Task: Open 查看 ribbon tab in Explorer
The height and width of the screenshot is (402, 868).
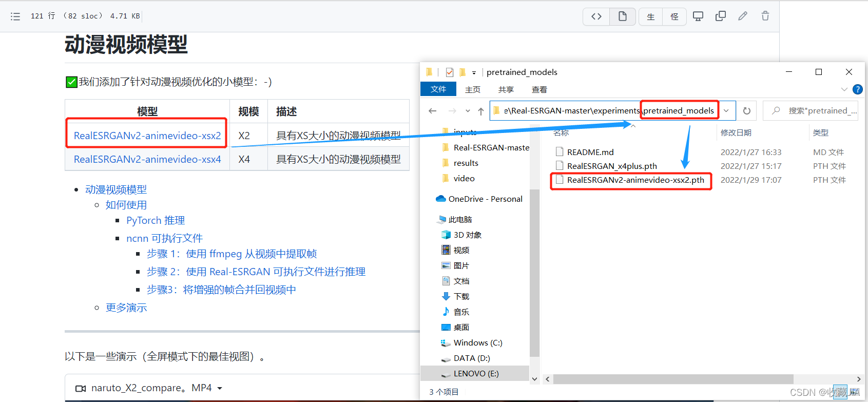Action: pyautogui.click(x=539, y=89)
